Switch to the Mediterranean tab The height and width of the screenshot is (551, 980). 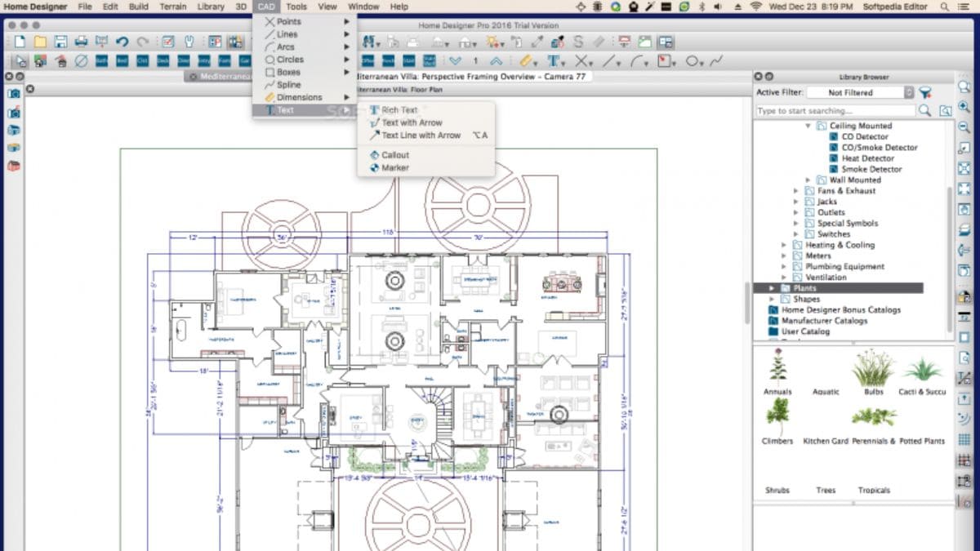[218, 77]
